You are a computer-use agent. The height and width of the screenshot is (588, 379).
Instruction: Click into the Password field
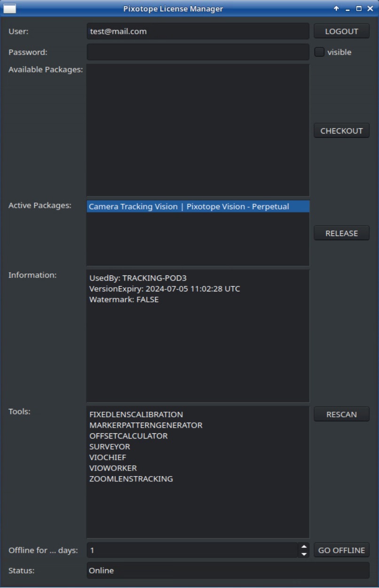coord(197,52)
